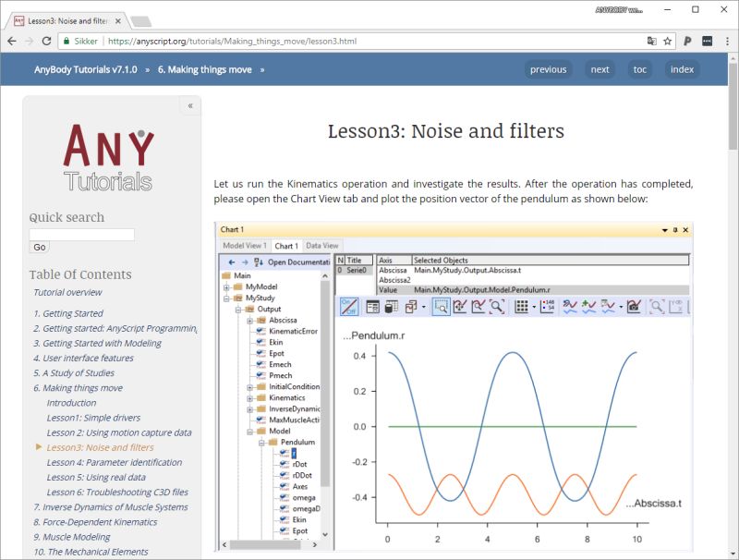This screenshot has width=739, height=560.
Task: Open the dropdown arrow beside the copy icon
Action: [x=424, y=307]
